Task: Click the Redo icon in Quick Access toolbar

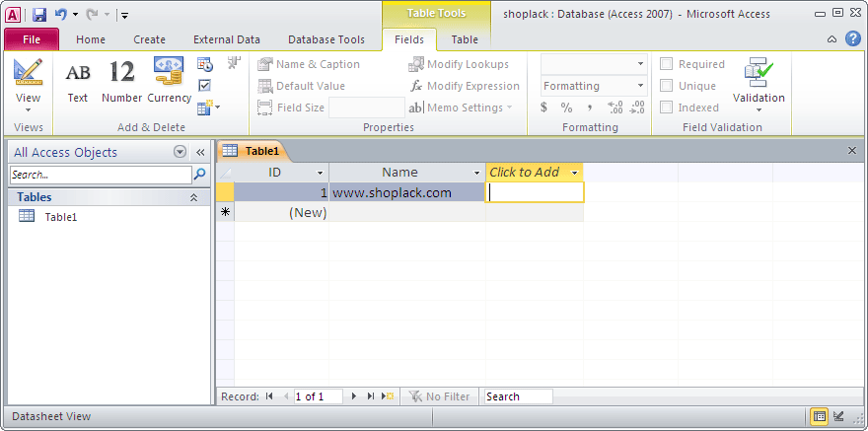Action: point(92,15)
